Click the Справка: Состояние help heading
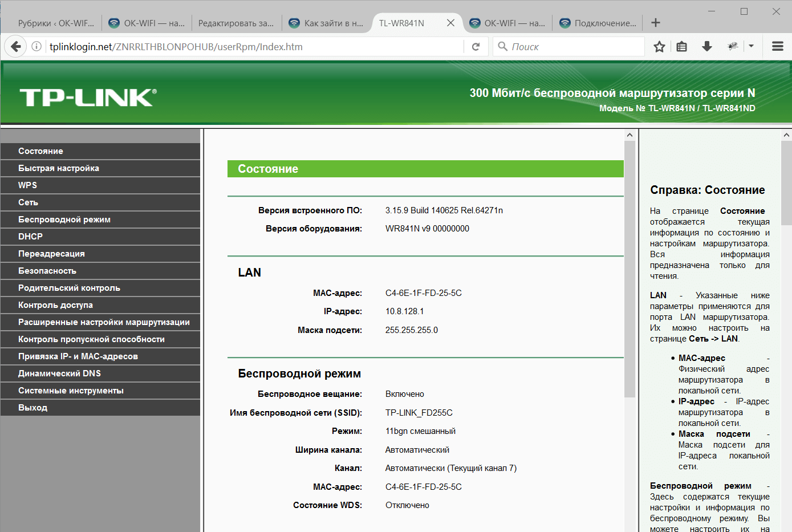 tap(708, 190)
